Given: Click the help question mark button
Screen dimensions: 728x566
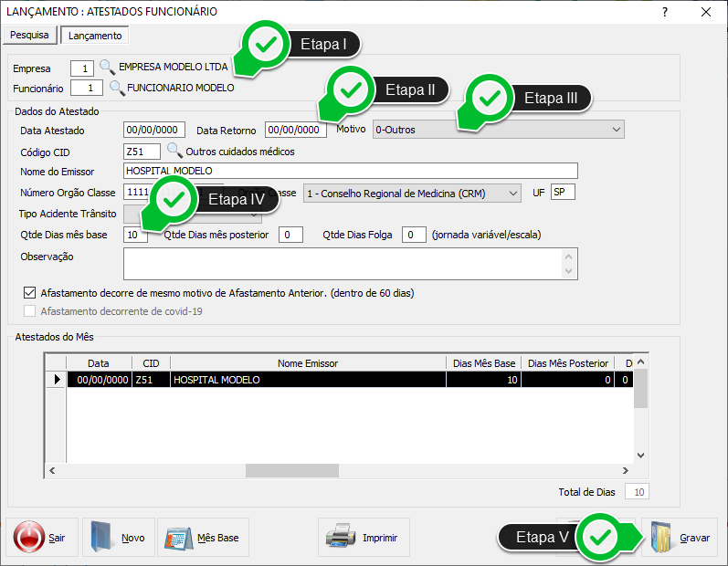Looking at the screenshot, I should [x=665, y=12].
